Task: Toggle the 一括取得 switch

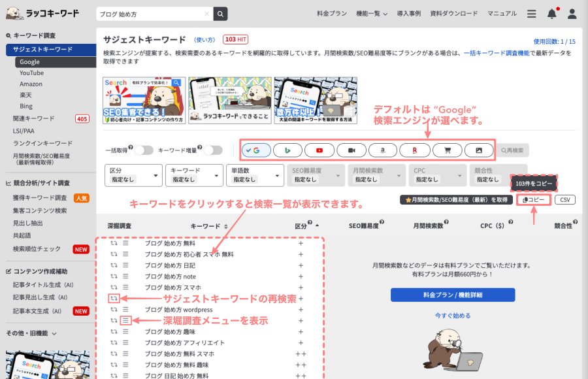Action: [144, 150]
